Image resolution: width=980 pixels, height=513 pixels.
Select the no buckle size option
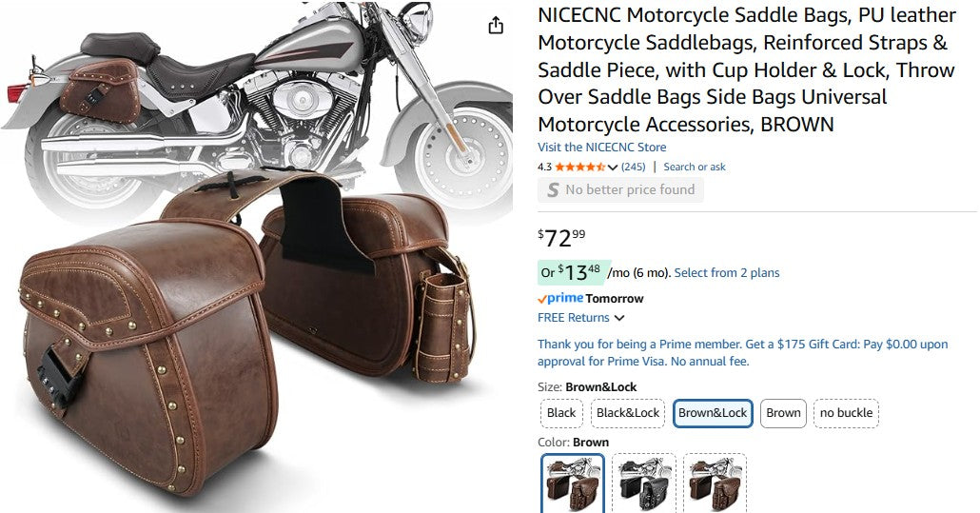(846, 413)
